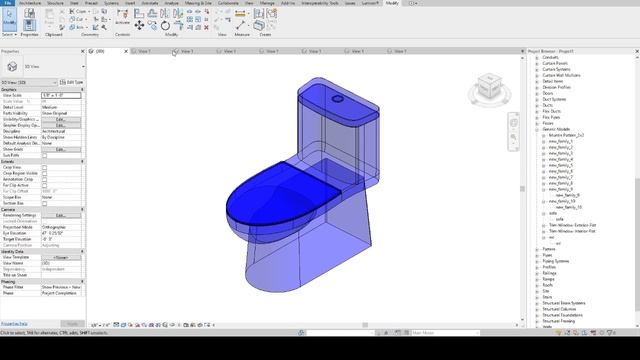Toggle the Sun Path checkbox
The image size is (640, 360).
coord(44,156)
